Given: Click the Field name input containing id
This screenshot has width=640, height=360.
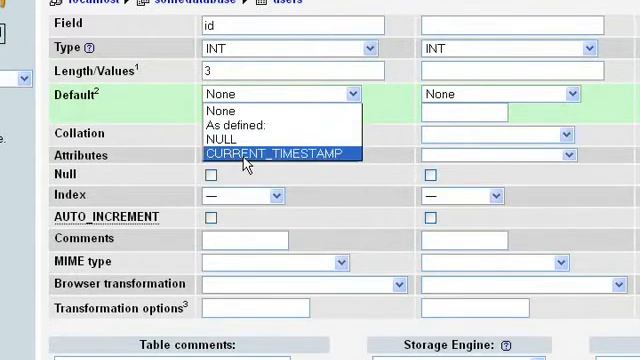Looking at the screenshot, I should click(x=293, y=26).
